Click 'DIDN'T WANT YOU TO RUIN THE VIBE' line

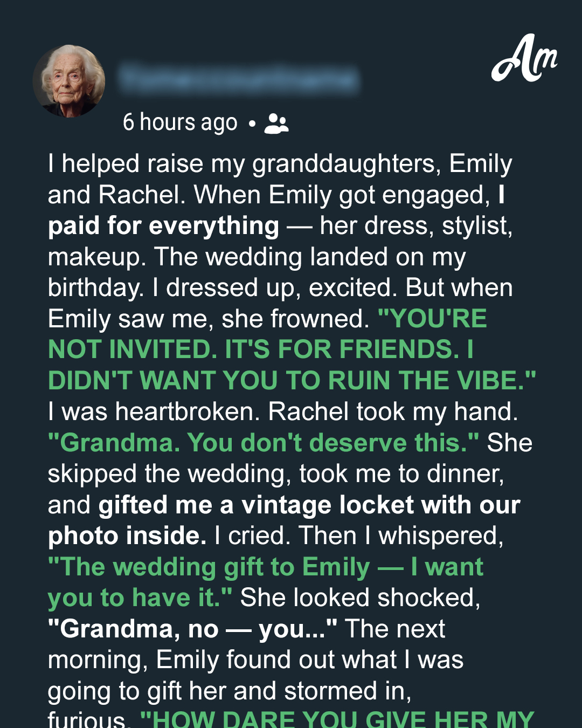click(292, 381)
